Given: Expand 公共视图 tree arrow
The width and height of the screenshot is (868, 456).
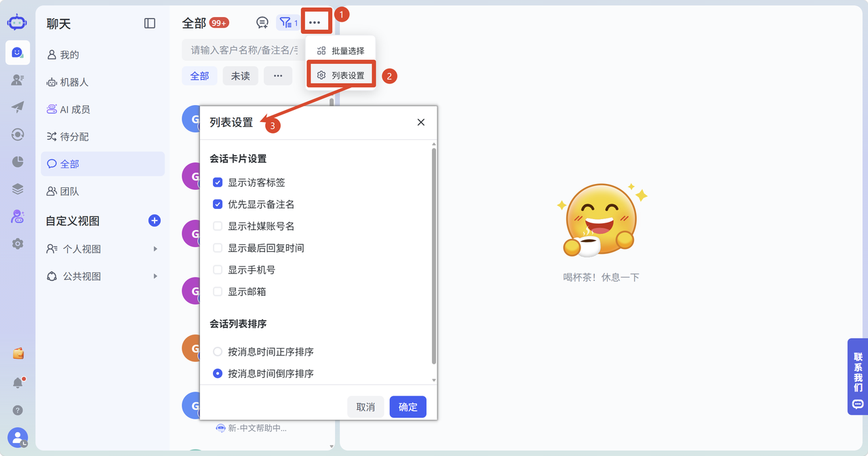Looking at the screenshot, I should (155, 276).
